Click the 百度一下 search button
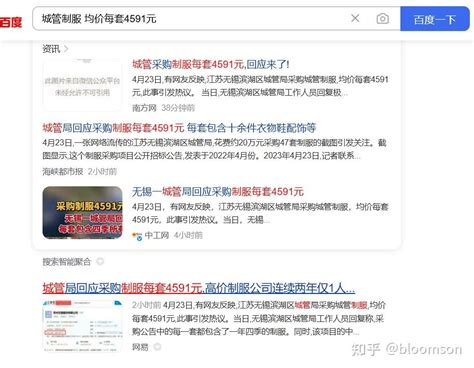Screen dimensions: 474x368 click(x=435, y=19)
